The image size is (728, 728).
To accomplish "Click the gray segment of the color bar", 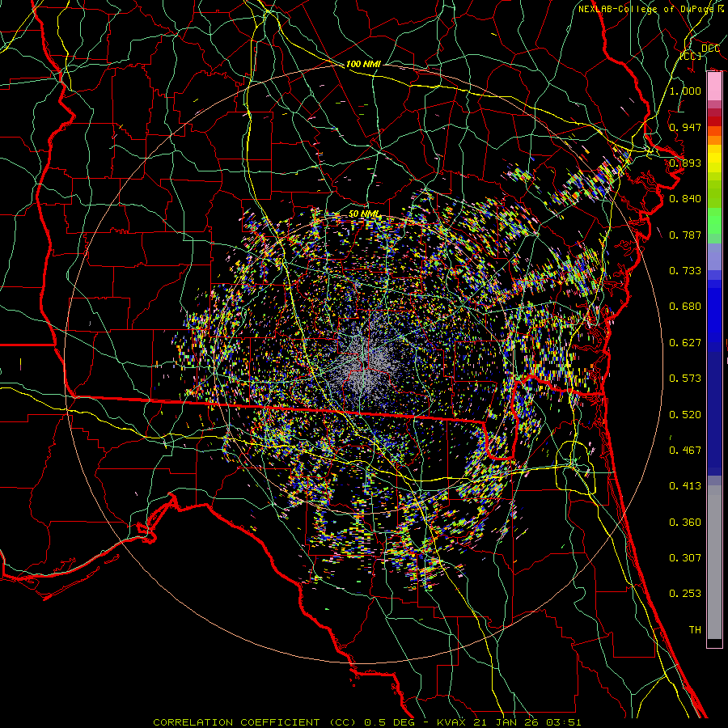I will 714,562.
